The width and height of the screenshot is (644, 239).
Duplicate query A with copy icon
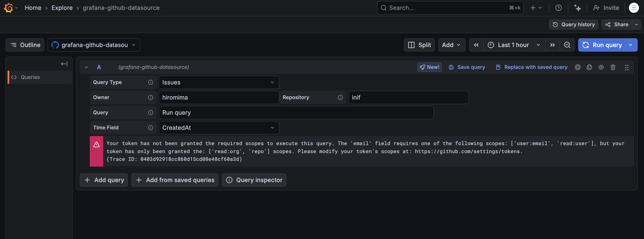coord(589,67)
